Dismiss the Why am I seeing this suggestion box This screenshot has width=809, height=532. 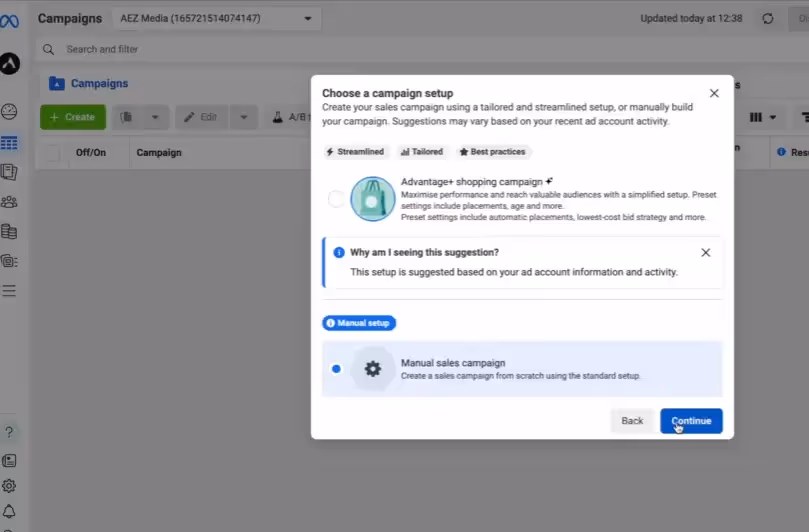coord(705,252)
